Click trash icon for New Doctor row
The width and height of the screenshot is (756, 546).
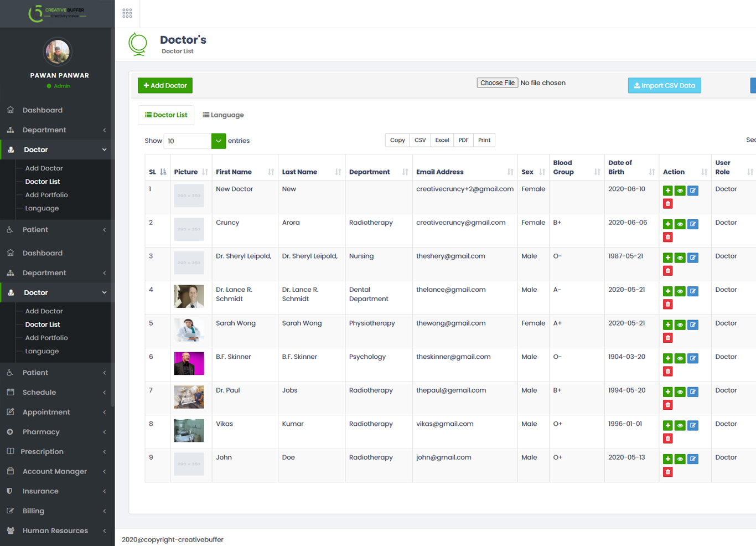(668, 204)
